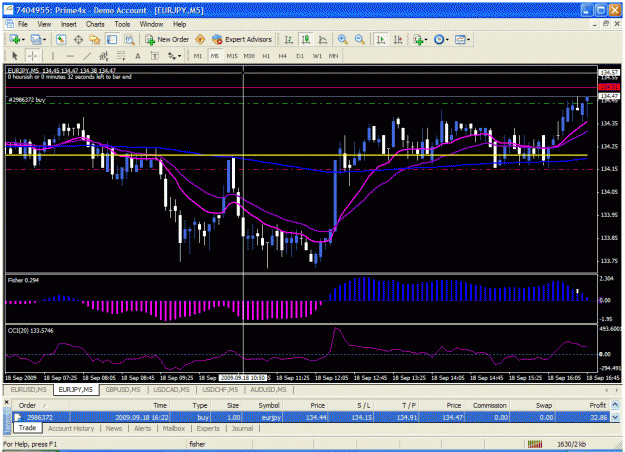Switch timeframe to H4
The image size is (625, 452).
coord(283,56)
